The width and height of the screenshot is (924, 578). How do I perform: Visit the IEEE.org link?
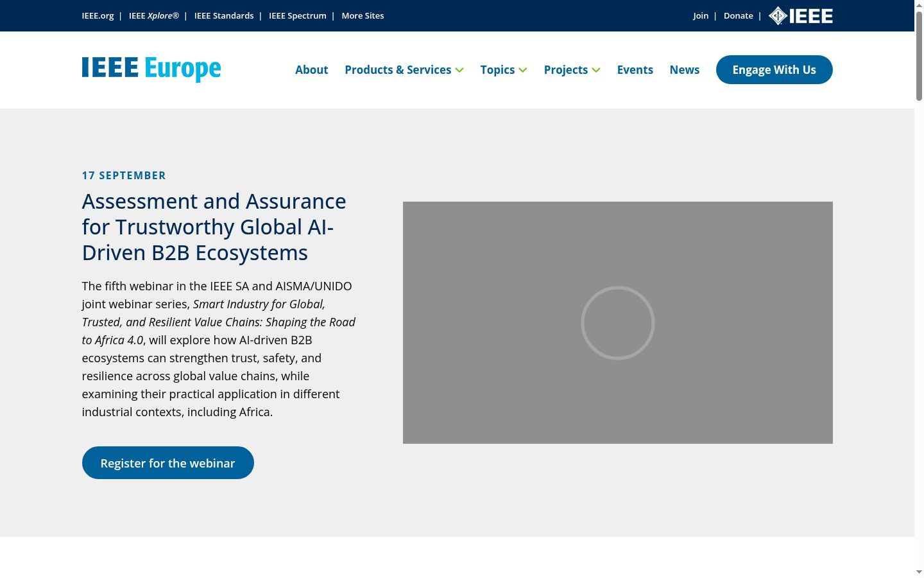coord(98,15)
